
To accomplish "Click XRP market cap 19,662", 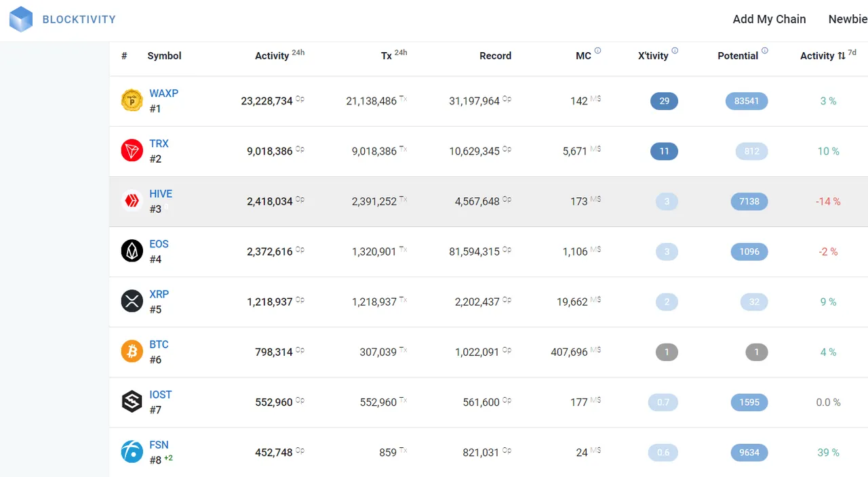I will (572, 302).
